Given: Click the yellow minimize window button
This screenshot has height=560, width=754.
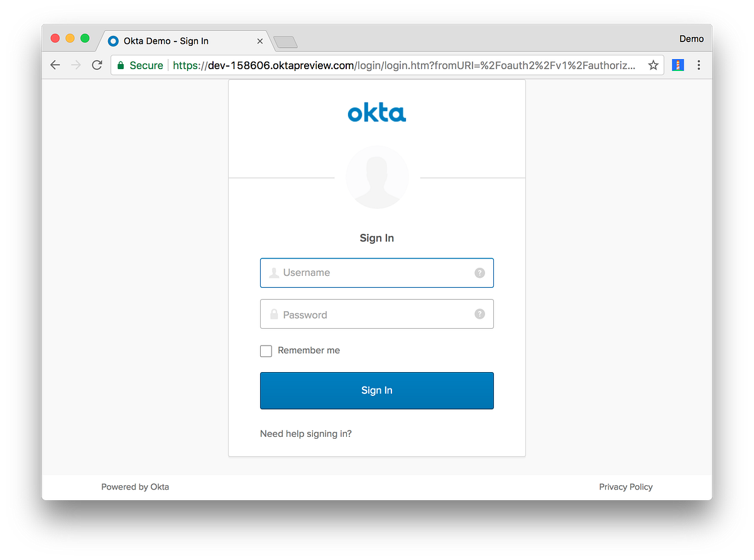Looking at the screenshot, I should pos(70,38).
